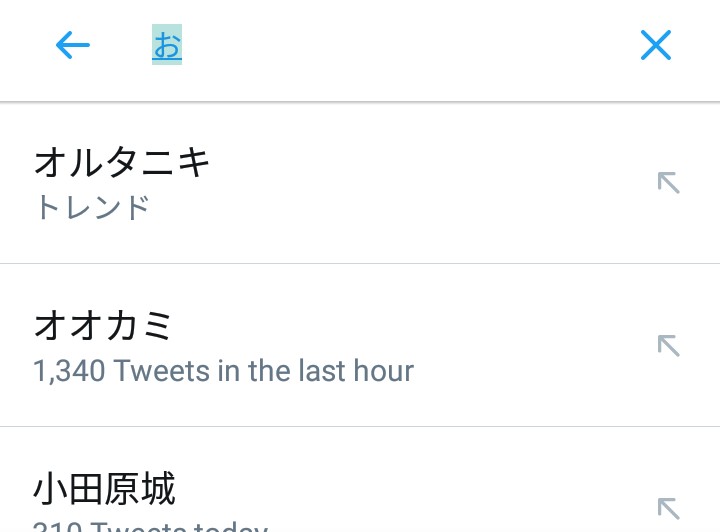
Task: Click the highlighted お in the search field
Action: [167, 46]
